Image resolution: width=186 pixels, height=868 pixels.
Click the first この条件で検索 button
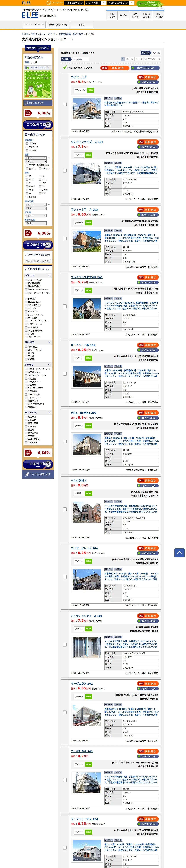[38, 125]
